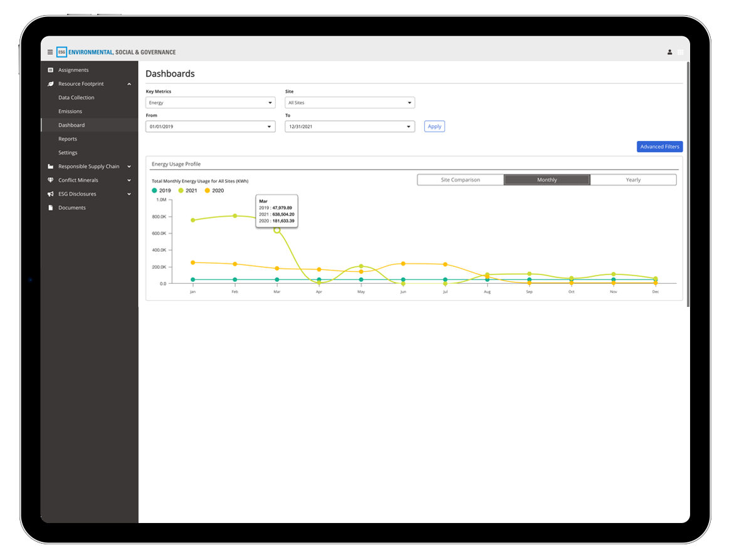734x560 pixels.
Task: Click the user profile icon
Action: pyautogui.click(x=669, y=52)
